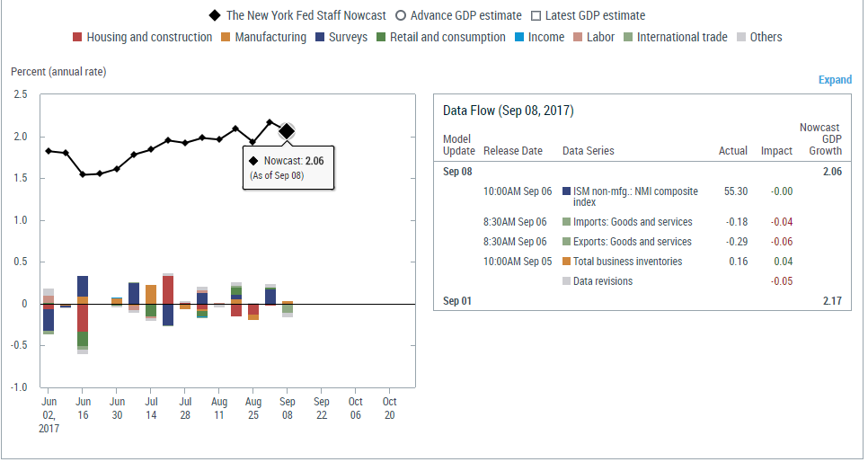Expand the Data Flow panel

coord(834,80)
